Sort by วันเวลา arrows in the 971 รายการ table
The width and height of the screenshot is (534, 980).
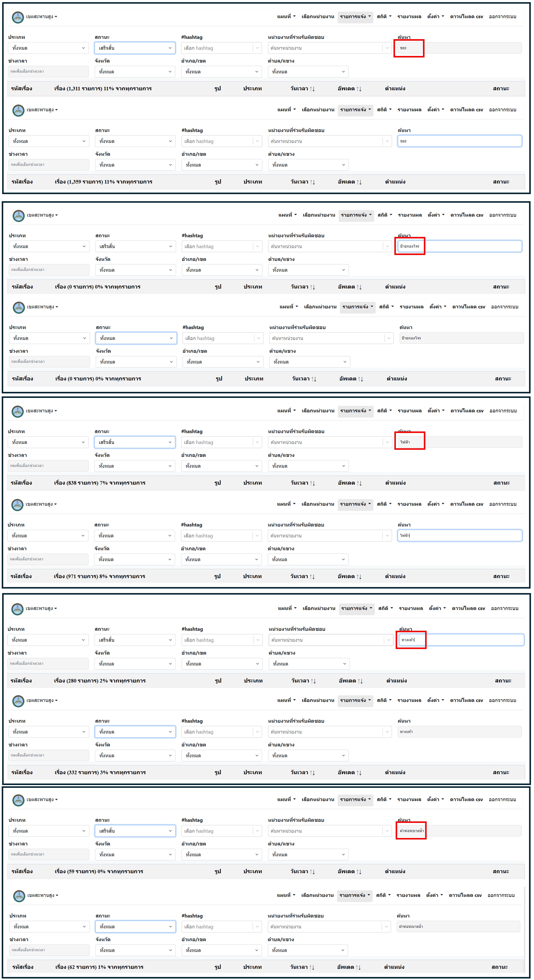(x=312, y=576)
